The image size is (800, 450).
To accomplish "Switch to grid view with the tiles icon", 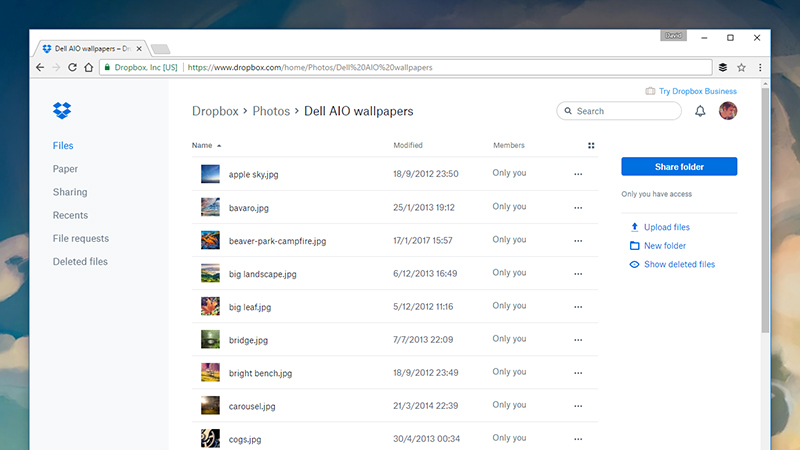I will (591, 145).
